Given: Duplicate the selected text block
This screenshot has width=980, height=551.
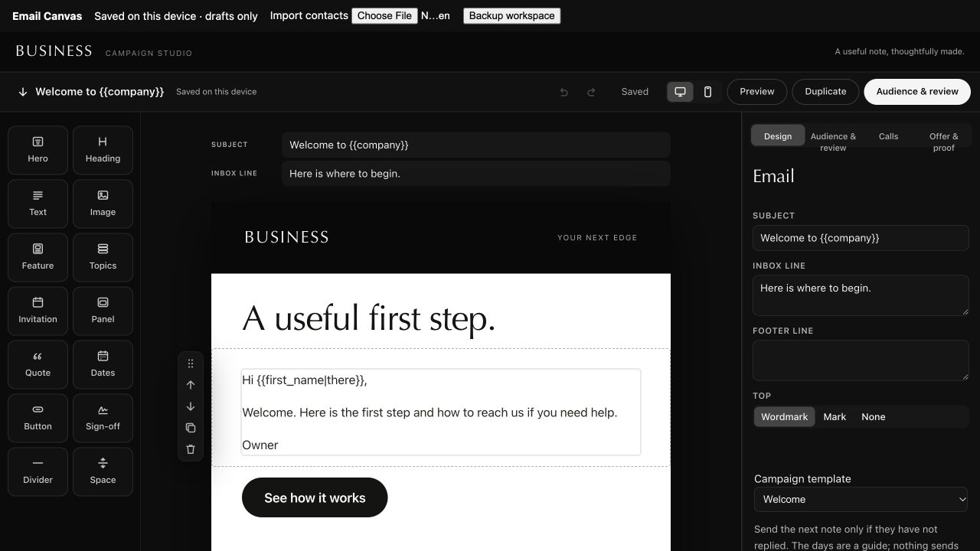Looking at the screenshot, I should click(191, 428).
